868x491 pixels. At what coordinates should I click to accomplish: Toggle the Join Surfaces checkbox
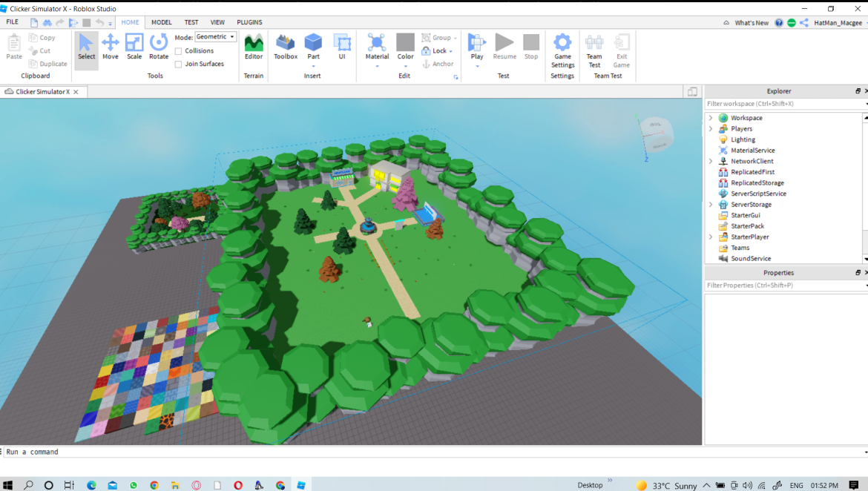click(178, 65)
